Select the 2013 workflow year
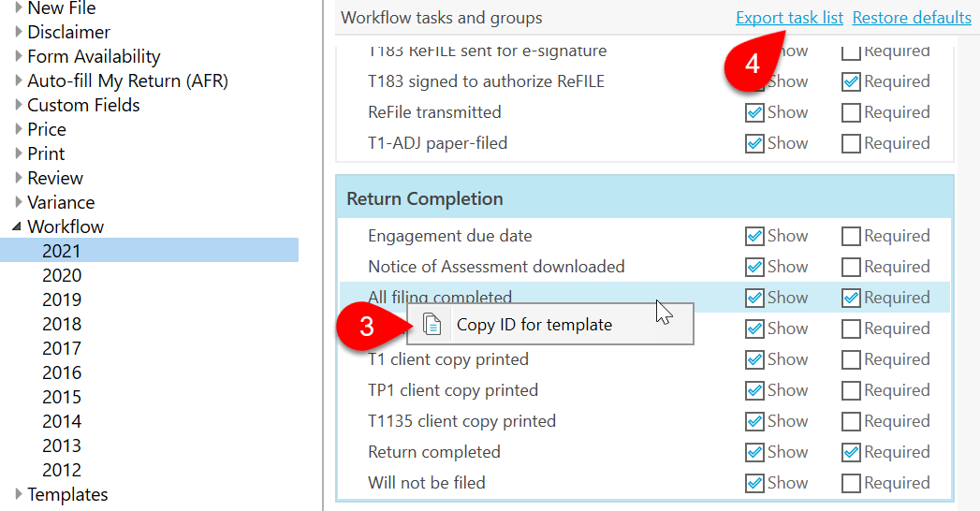980x511 pixels. pos(62,445)
